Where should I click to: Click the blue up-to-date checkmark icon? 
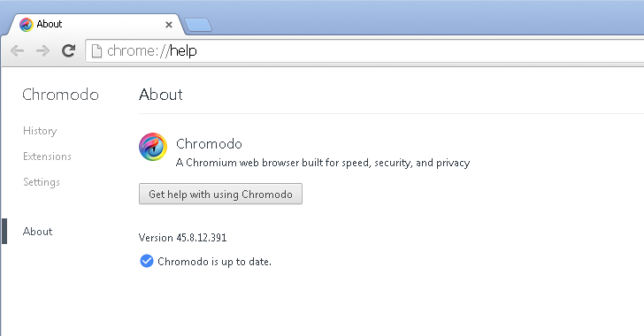point(147,261)
